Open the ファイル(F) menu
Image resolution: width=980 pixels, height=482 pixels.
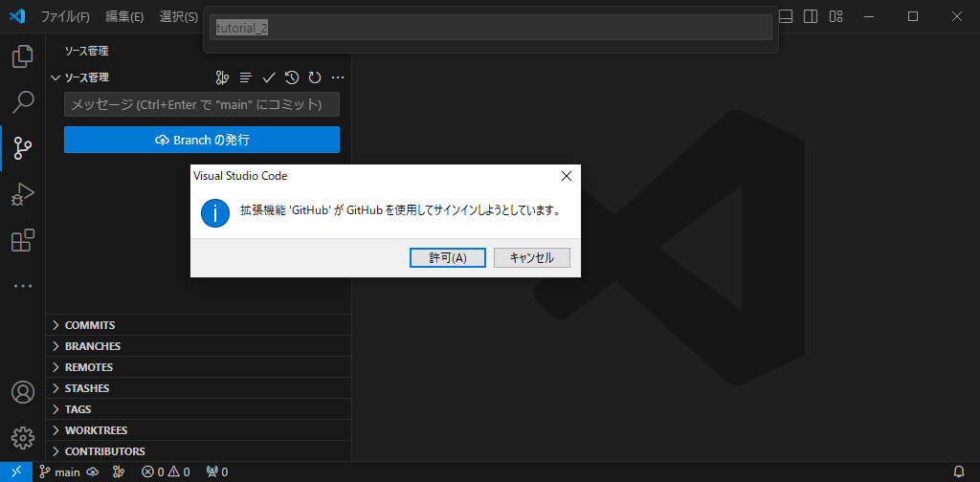[x=65, y=17]
